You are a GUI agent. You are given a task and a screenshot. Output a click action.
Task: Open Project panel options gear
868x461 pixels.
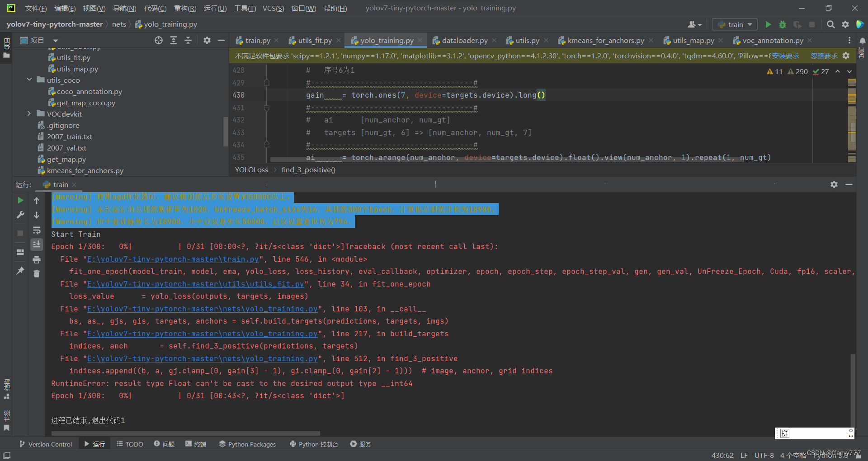click(x=207, y=40)
